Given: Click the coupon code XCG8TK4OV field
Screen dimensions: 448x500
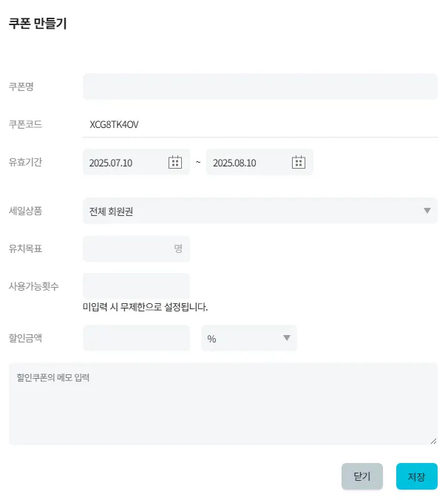Looking at the screenshot, I should click(260, 124).
